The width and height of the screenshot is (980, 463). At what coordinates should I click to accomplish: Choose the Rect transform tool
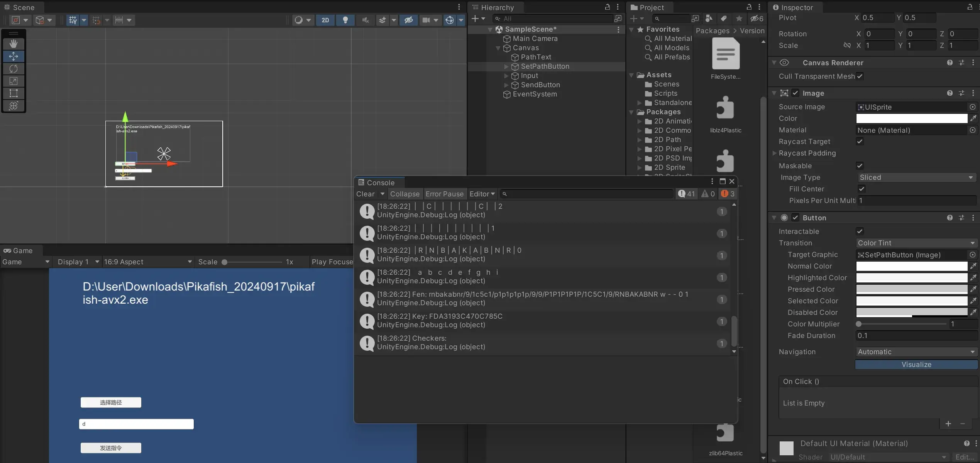coord(14,93)
